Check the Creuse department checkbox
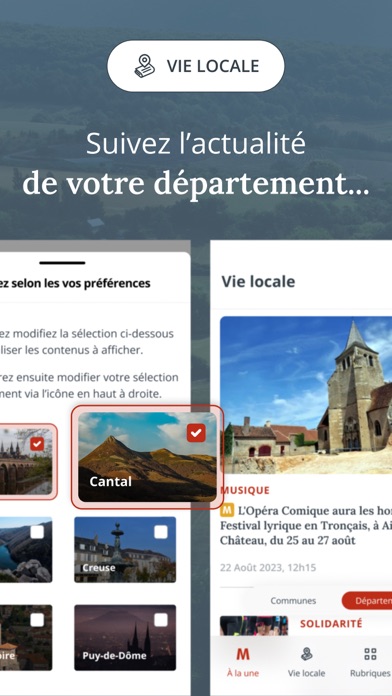This screenshot has height=696, width=392. [x=161, y=532]
